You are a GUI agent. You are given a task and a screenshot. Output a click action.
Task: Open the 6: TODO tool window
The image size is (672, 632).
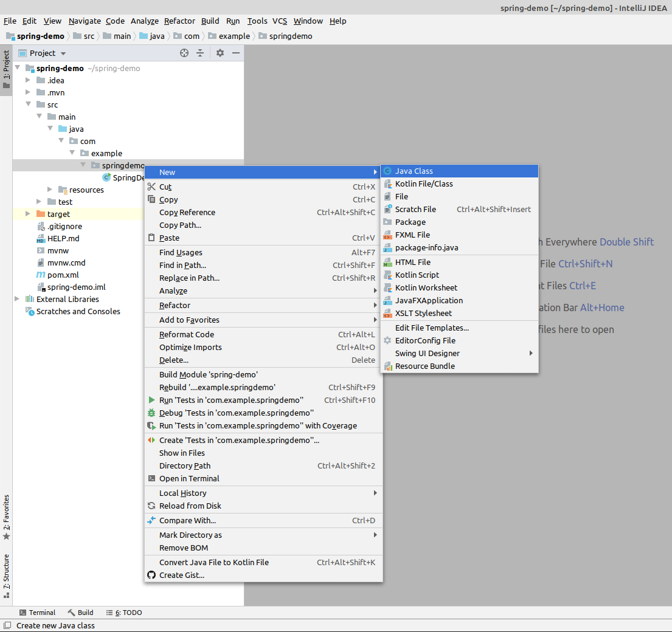(124, 613)
